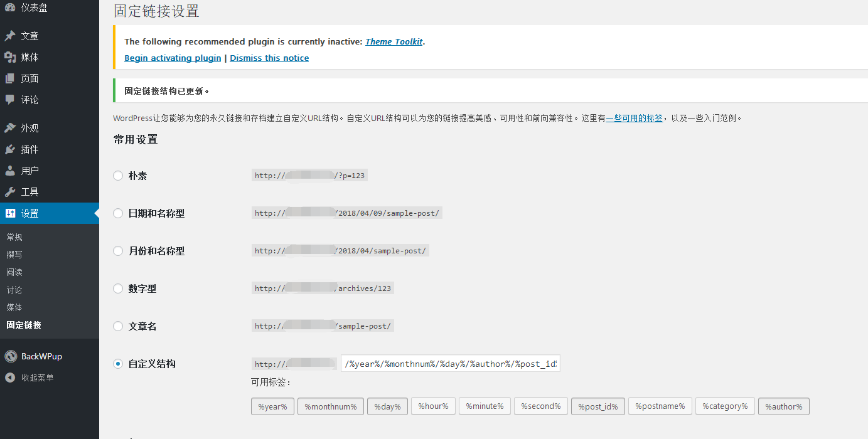Viewport: 868px width, 439px height.
Task: Click the Comments speech bubble icon
Action: pyautogui.click(x=10, y=100)
